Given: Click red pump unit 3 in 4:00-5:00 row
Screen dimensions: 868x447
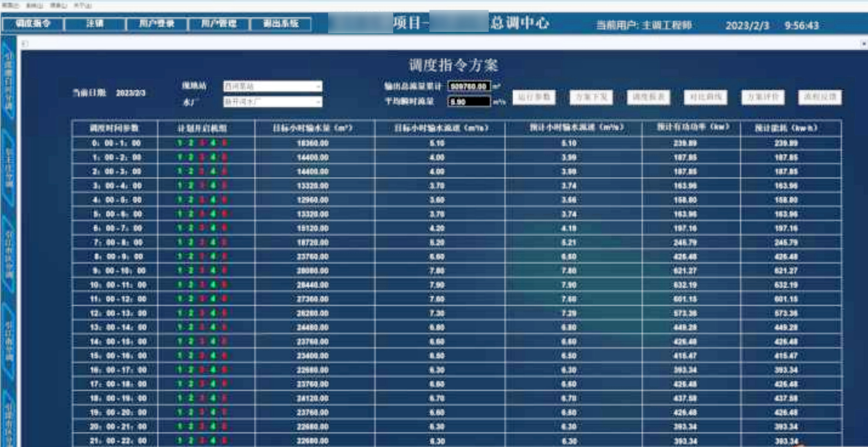Looking at the screenshot, I should point(202,200).
